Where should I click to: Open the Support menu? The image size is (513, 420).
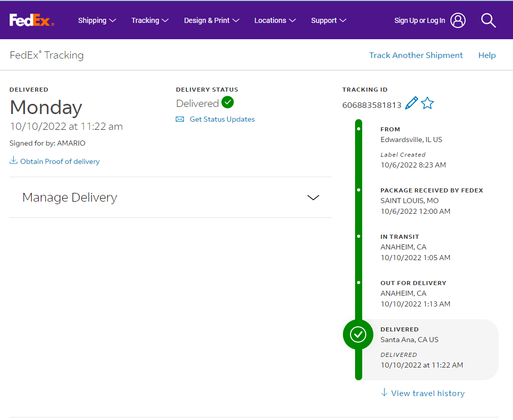click(329, 20)
